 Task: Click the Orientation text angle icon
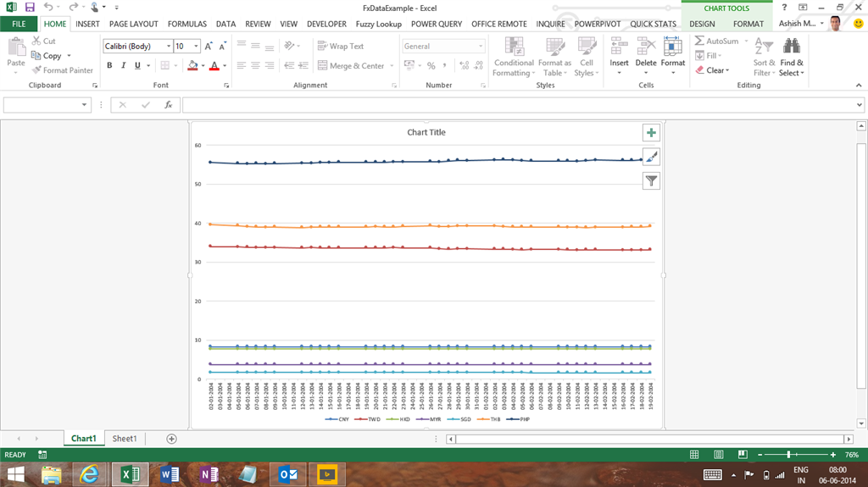click(289, 46)
